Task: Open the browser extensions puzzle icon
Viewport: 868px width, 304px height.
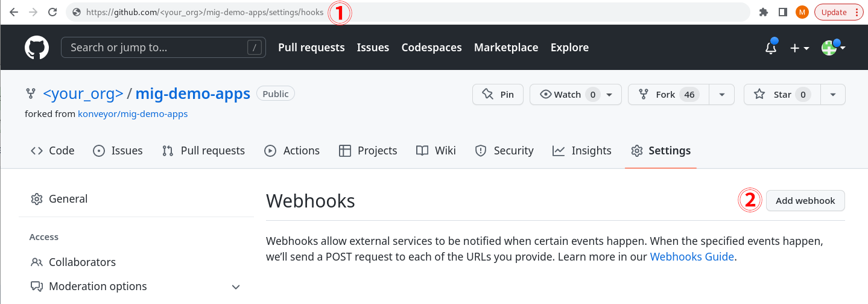Action: 764,12
